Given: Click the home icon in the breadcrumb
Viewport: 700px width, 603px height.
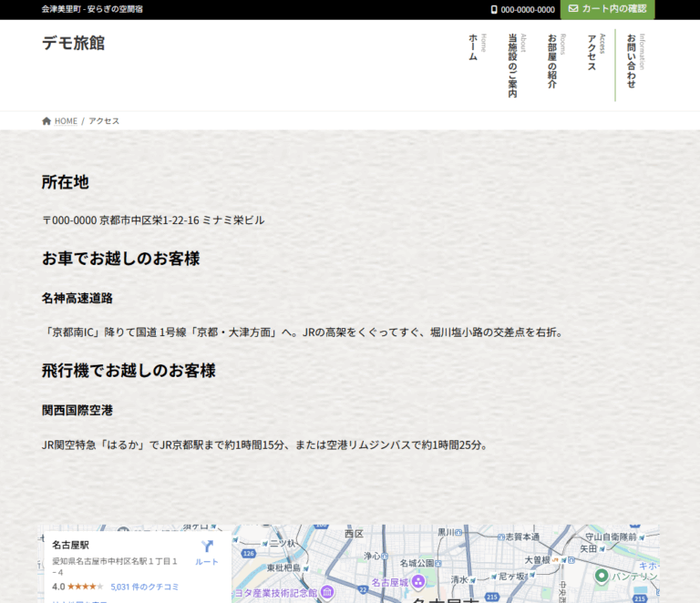Looking at the screenshot, I should point(46,121).
